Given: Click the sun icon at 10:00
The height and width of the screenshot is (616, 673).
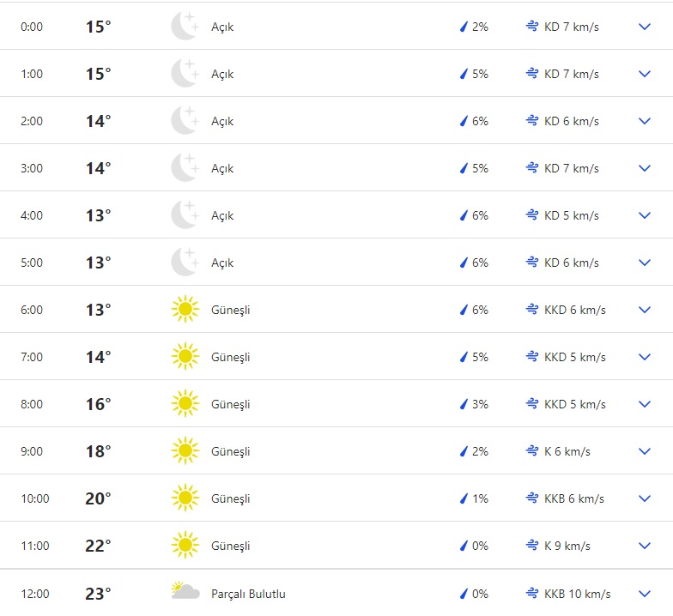Looking at the screenshot, I should (185, 498).
